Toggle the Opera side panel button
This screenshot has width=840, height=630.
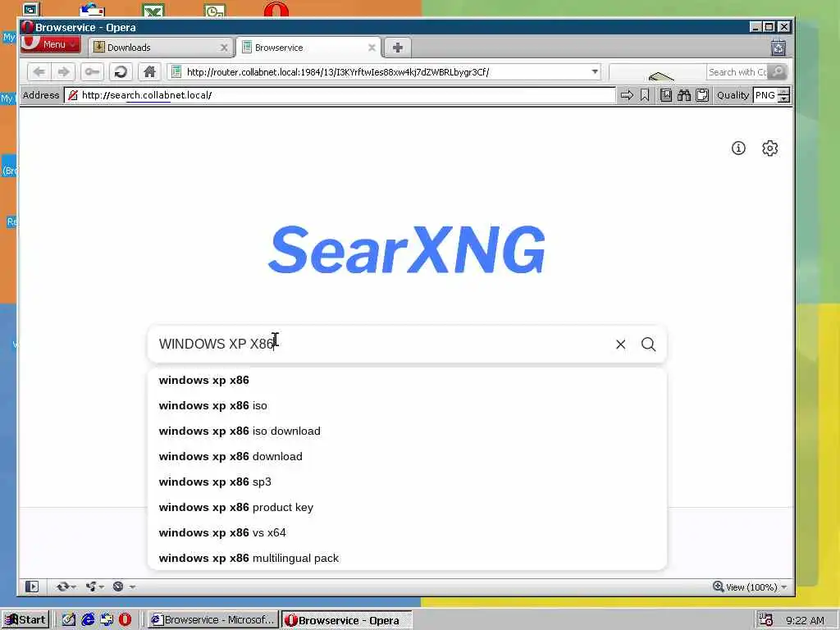[x=32, y=587]
